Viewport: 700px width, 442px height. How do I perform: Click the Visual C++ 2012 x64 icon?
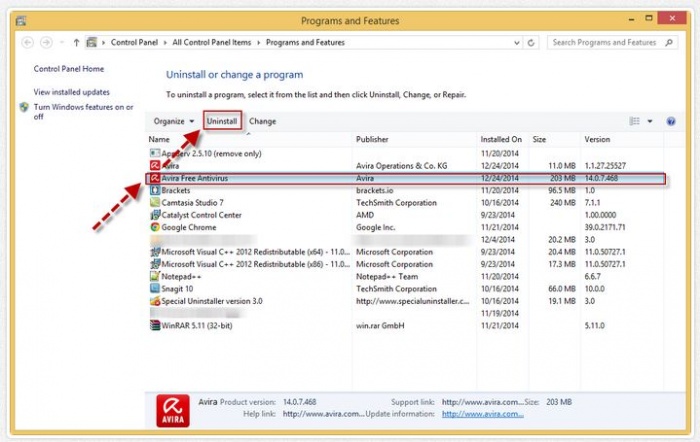pyautogui.click(x=155, y=252)
